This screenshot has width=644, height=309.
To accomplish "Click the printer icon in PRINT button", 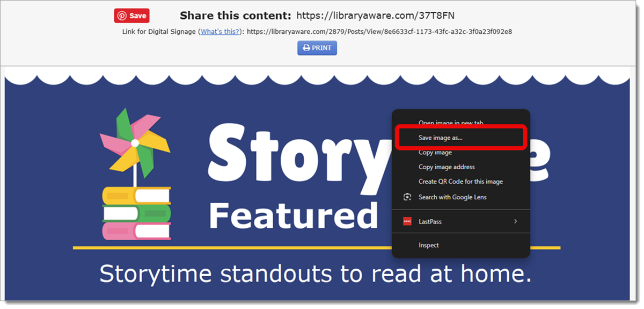I will [306, 48].
